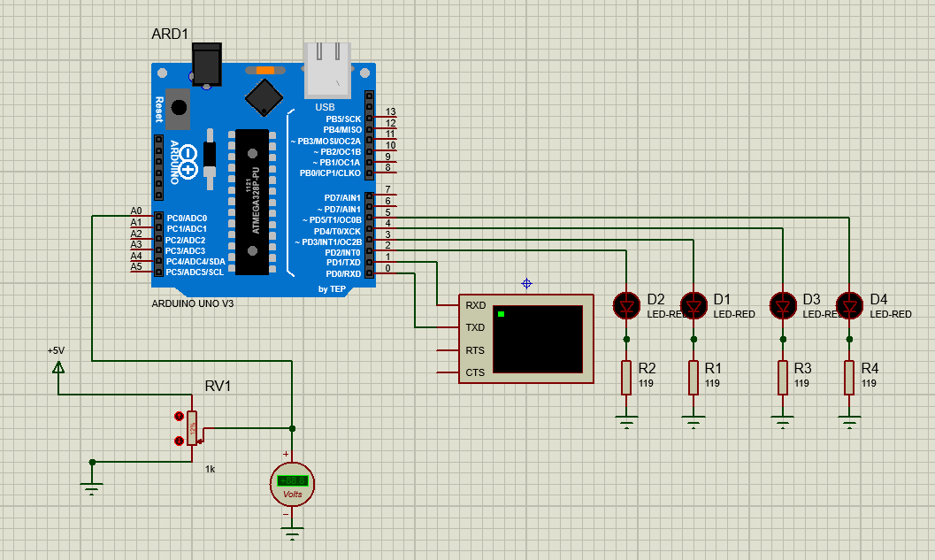Click the PB0/ICP1/CLKO pin name

pyautogui.click(x=330, y=173)
